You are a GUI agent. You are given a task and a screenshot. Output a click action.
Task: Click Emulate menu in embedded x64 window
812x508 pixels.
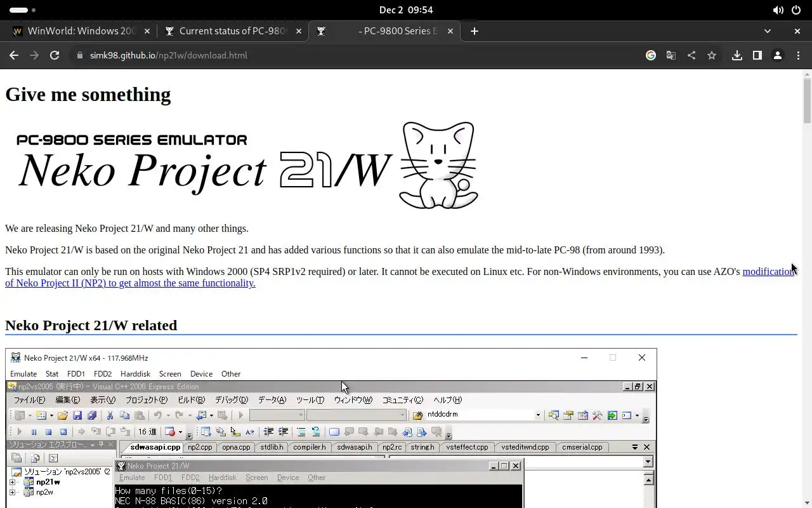[23, 374]
